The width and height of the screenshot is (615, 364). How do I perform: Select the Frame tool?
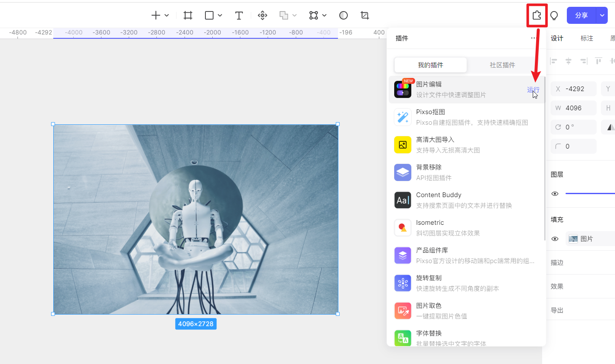[x=188, y=15]
